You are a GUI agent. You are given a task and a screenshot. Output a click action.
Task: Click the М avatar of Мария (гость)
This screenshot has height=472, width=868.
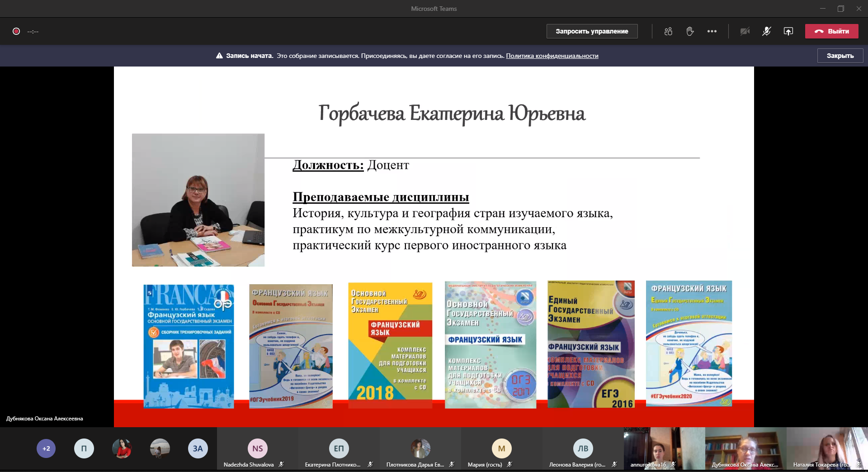click(502, 448)
